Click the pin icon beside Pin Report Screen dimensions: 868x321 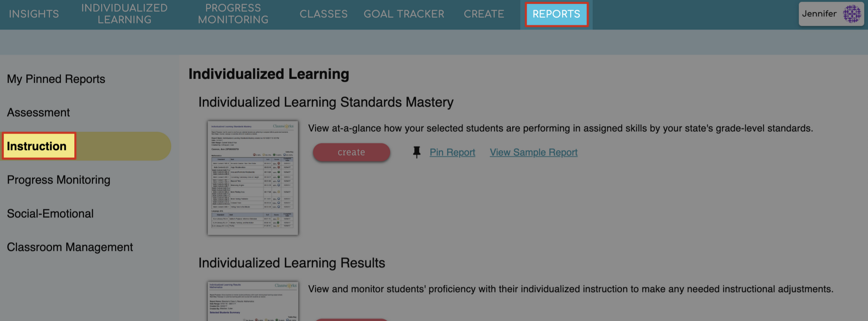coord(417,152)
